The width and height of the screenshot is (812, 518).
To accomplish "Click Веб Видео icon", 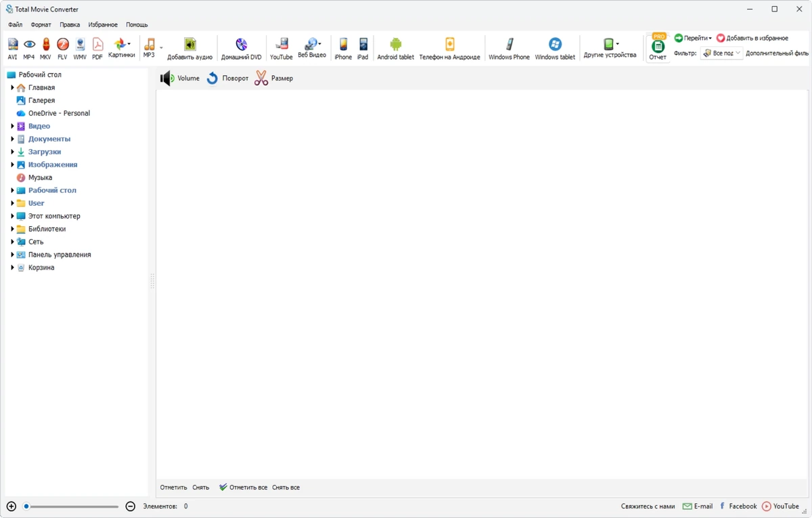I will pyautogui.click(x=312, y=48).
